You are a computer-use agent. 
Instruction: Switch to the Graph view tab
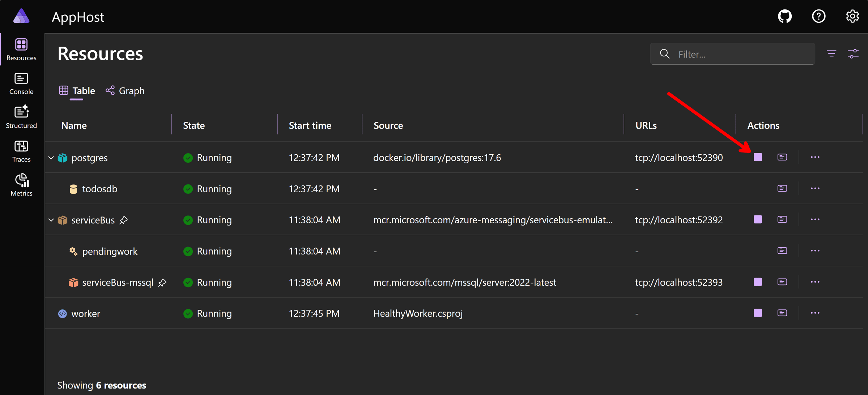[x=125, y=91]
